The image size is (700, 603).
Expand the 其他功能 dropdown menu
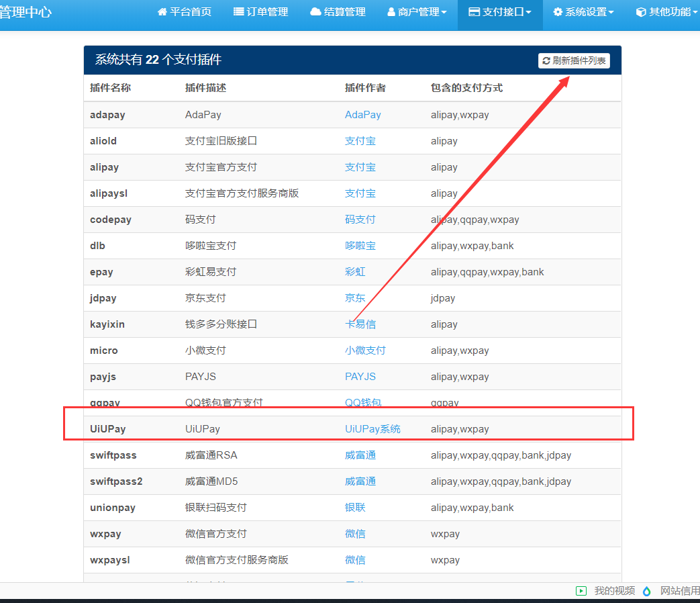(667, 12)
